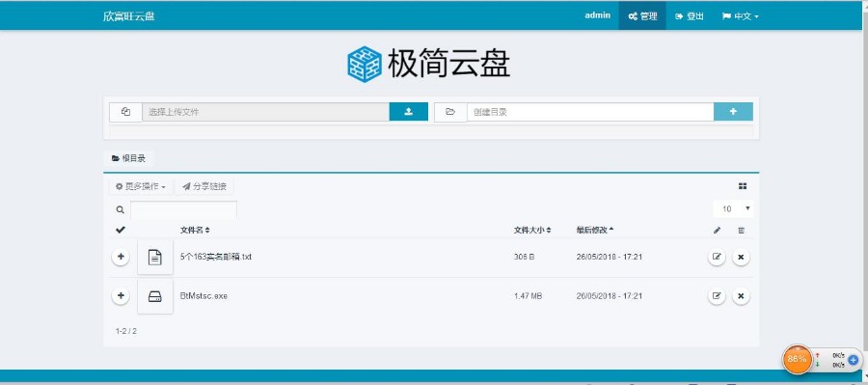Toggle select-all checkmark in table header

tap(121, 230)
